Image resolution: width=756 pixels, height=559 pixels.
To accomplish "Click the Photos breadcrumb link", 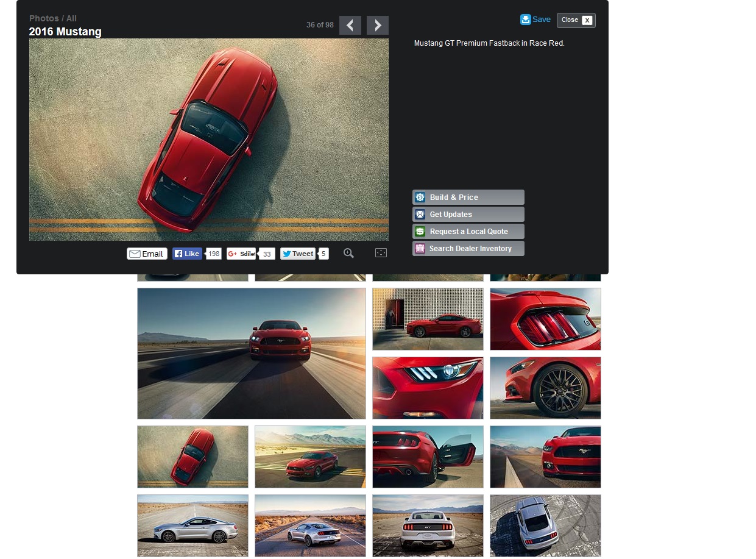I will coord(44,18).
